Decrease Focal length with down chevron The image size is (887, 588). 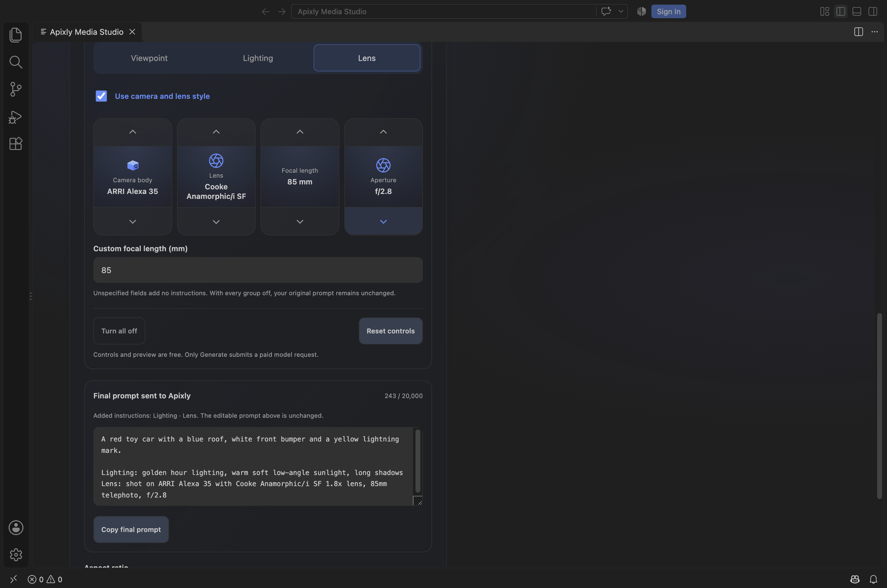coord(300,222)
